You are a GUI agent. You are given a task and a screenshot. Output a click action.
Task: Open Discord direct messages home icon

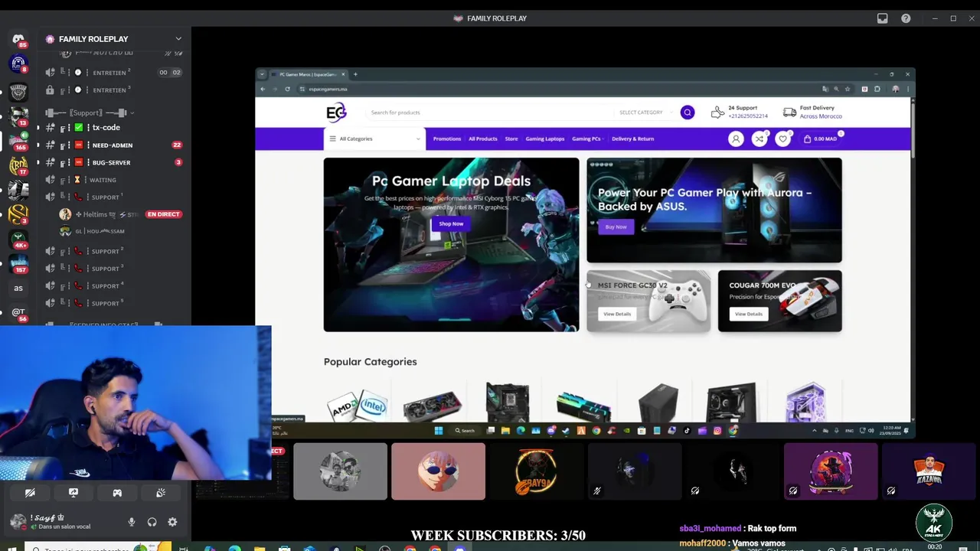18,39
